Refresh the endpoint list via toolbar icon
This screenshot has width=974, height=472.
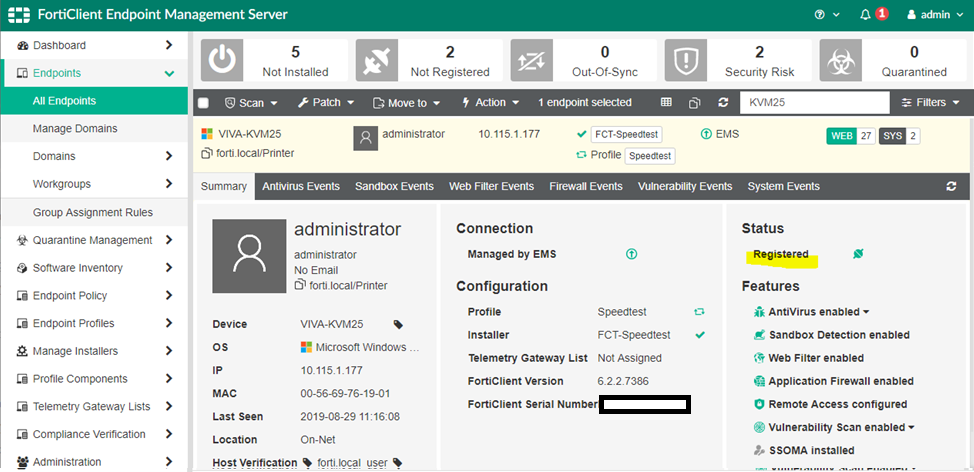click(x=723, y=103)
